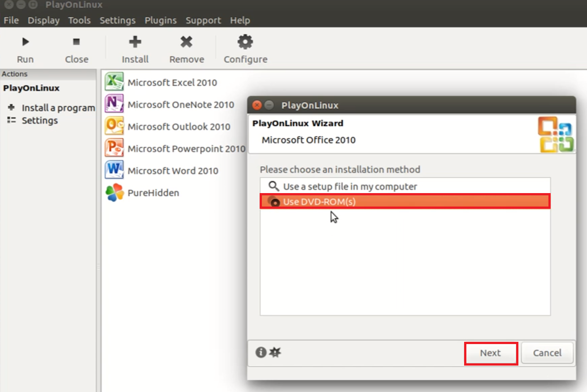Screen dimensions: 587x392
Task: Select 'PureHidden' text in program list
Action: coord(153,193)
